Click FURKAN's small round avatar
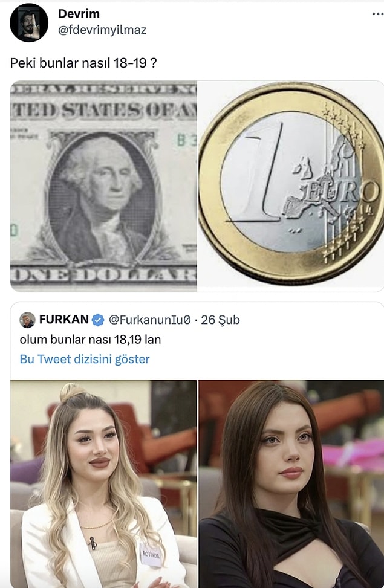The image size is (384, 588). click(27, 320)
